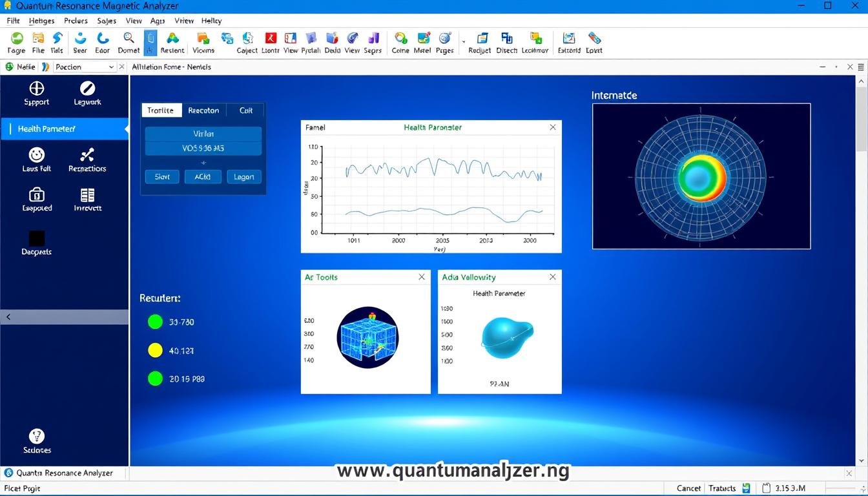The image size is (868, 496).
Task: Open the dropdown arrow beside Pages toolbar
Action: tap(463, 40)
